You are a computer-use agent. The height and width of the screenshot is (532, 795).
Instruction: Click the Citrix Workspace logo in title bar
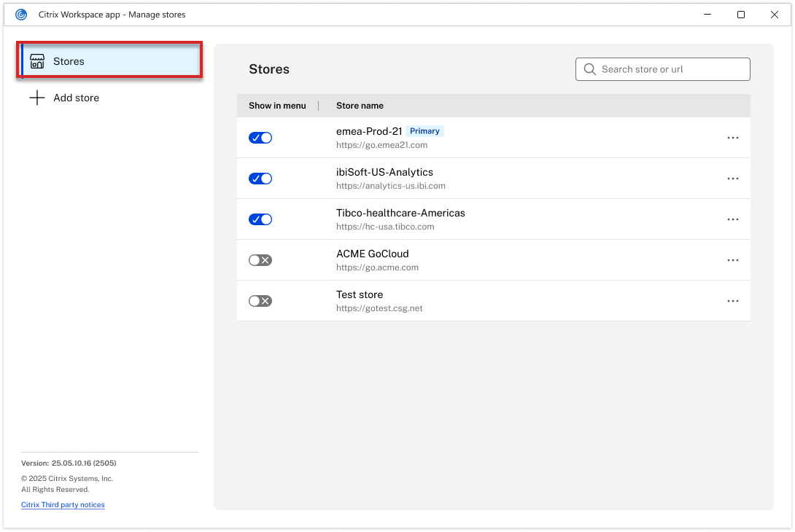point(21,15)
